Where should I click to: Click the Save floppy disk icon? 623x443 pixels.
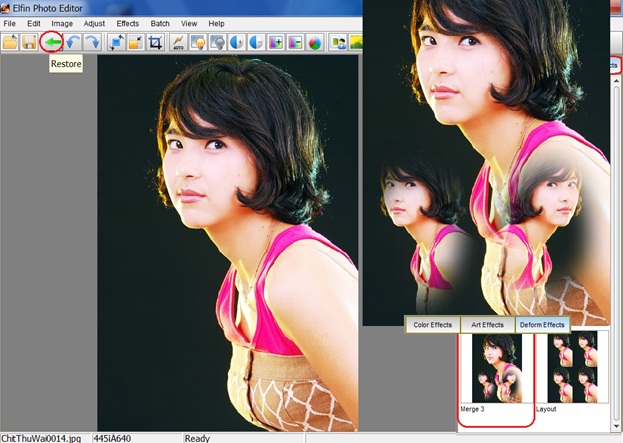pyautogui.click(x=29, y=42)
